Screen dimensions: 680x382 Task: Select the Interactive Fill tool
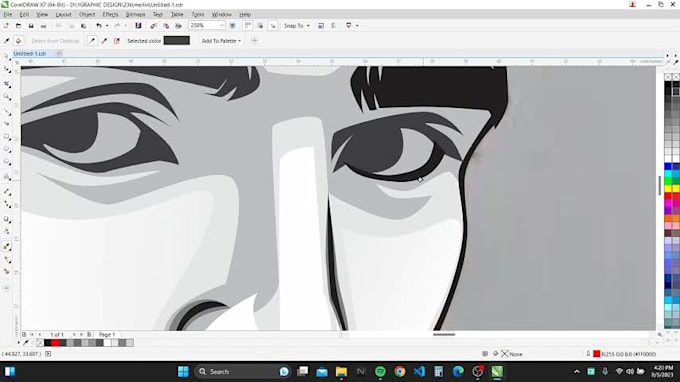click(x=7, y=259)
